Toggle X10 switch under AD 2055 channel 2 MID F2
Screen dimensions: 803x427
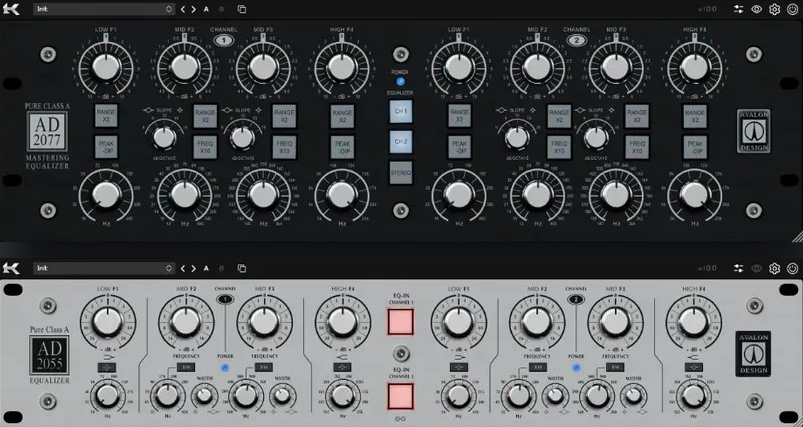click(537, 367)
